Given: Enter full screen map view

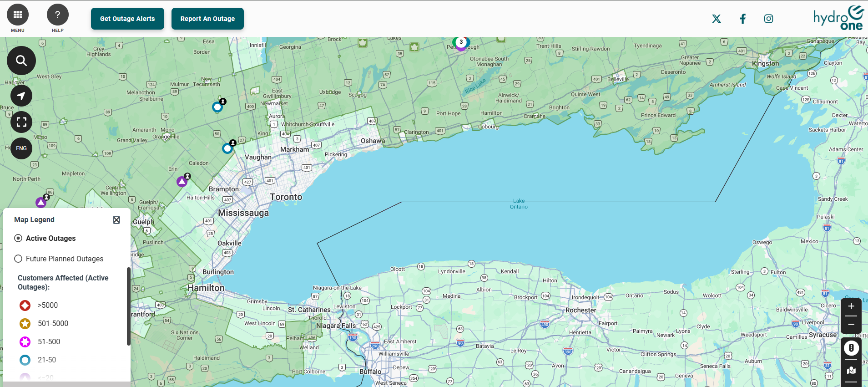Looking at the screenshot, I should pos(21,122).
